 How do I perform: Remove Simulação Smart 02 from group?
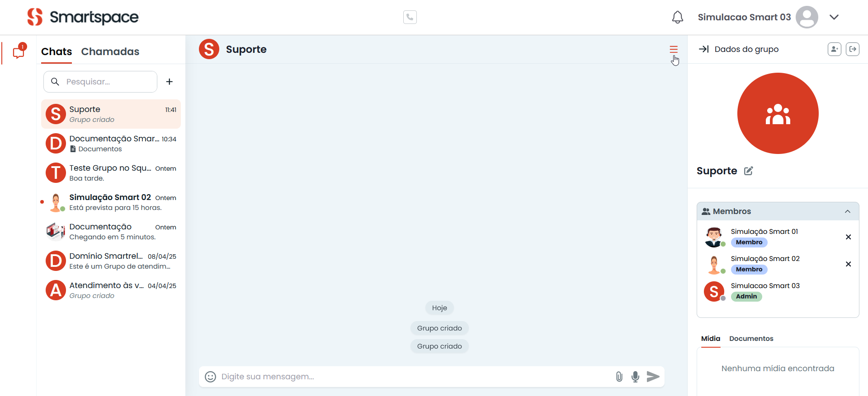[x=848, y=264]
